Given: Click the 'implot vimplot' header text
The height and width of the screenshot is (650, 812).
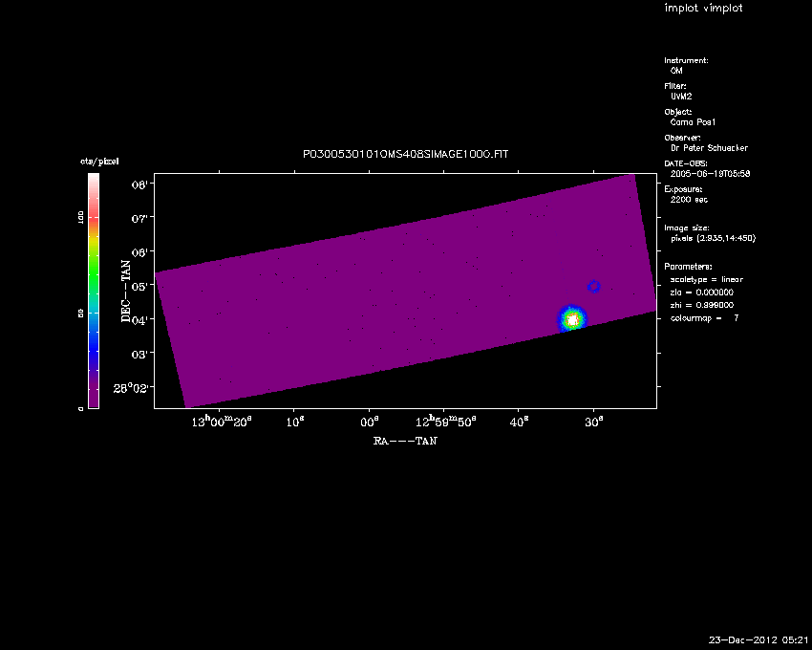Looking at the screenshot, I should pos(703,8).
